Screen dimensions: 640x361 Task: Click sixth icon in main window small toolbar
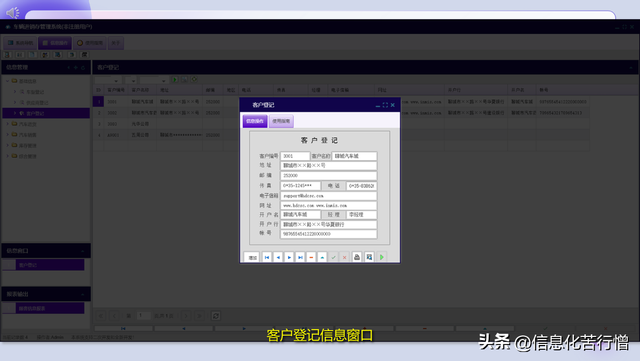pos(72,55)
